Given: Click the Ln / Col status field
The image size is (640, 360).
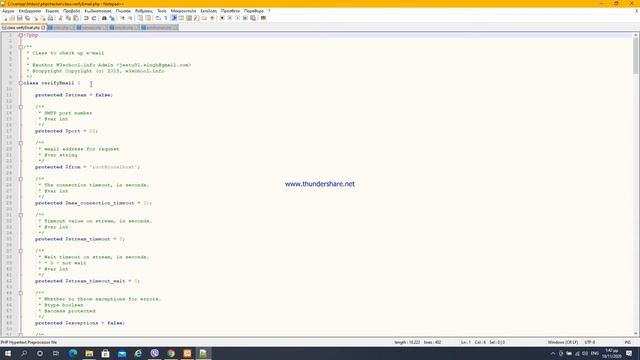Looking at the screenshot, I should (483, 342).
